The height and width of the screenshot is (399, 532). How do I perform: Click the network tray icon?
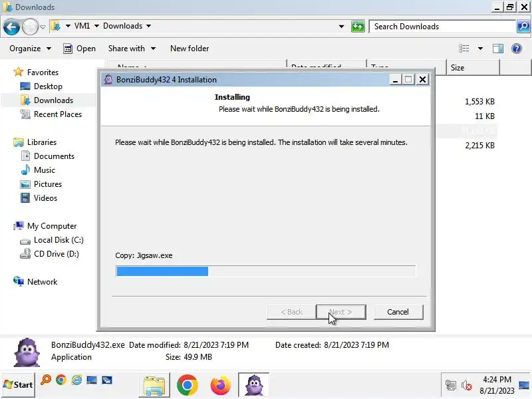(x=451, y=385)
